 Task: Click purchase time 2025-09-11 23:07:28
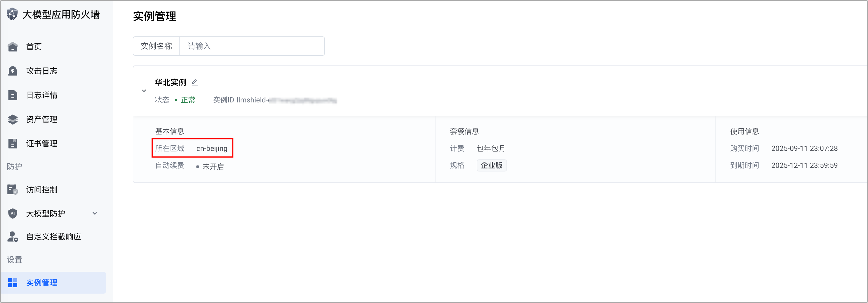point(804,148)
